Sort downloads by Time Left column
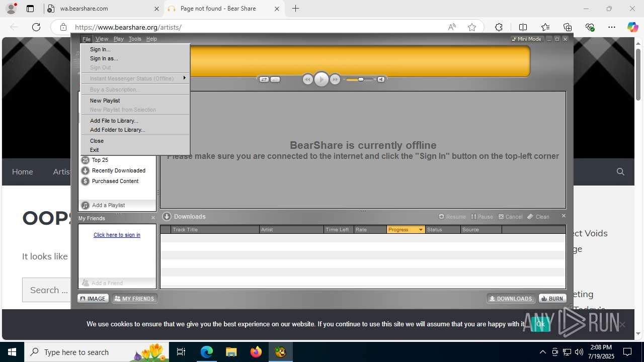This screenshot has height=362, width=644. 339,229
